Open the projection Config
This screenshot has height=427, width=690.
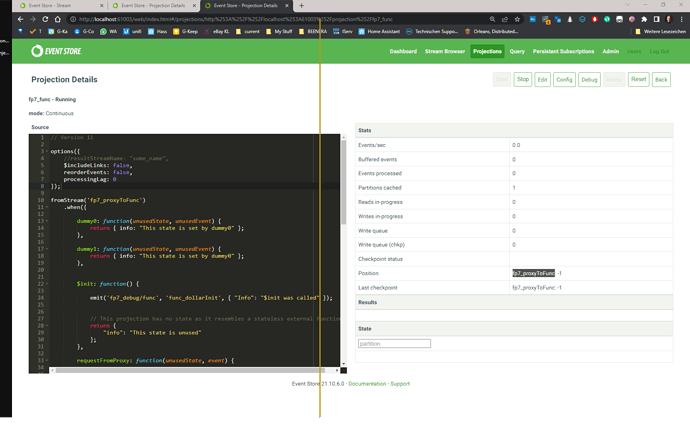click(564, 80)
